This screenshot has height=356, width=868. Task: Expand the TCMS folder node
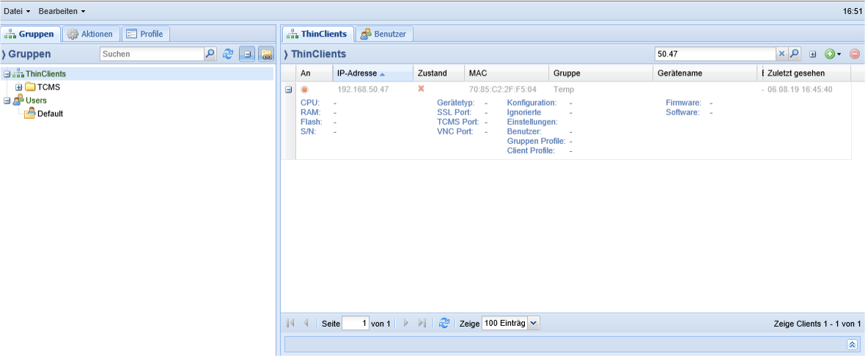tap(19, 87)
